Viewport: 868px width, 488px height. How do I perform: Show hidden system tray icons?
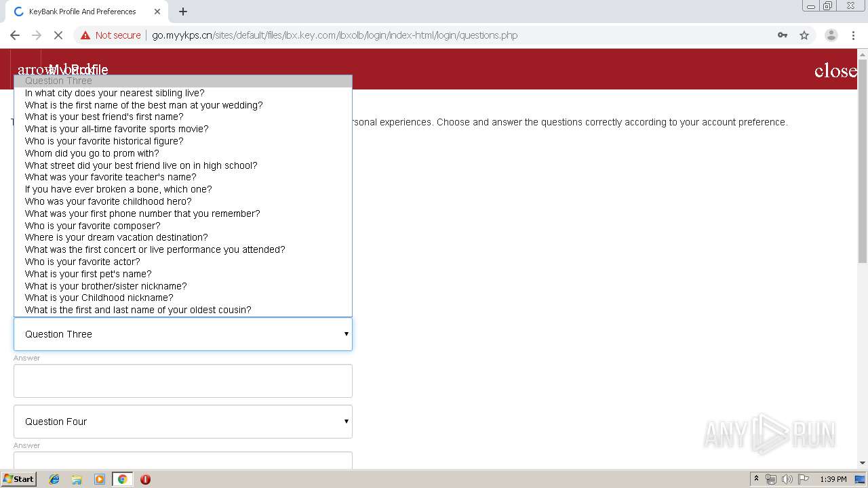[756, 479]
